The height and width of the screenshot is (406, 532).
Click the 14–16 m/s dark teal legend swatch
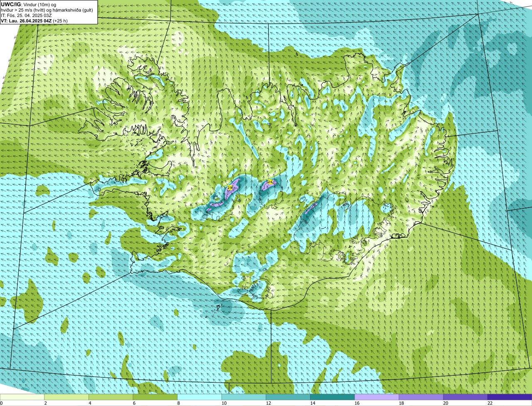(x=332, y=397)
